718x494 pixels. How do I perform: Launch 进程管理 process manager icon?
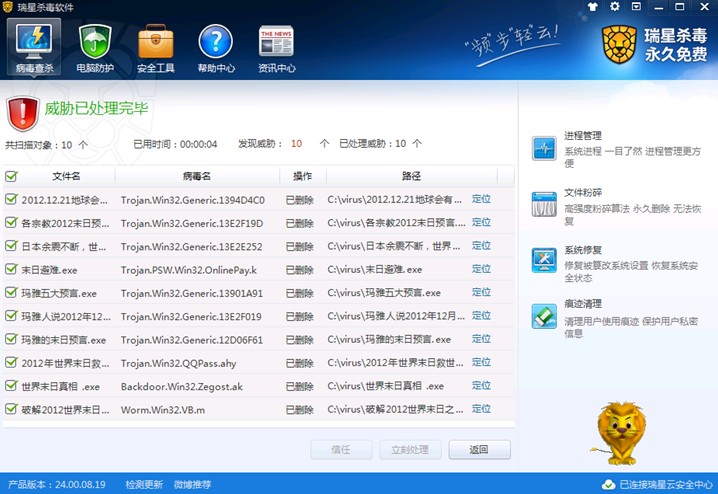[544, 148]
